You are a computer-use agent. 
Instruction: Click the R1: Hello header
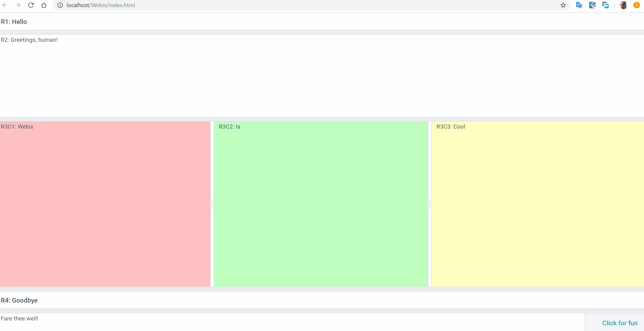click(14, 22)
